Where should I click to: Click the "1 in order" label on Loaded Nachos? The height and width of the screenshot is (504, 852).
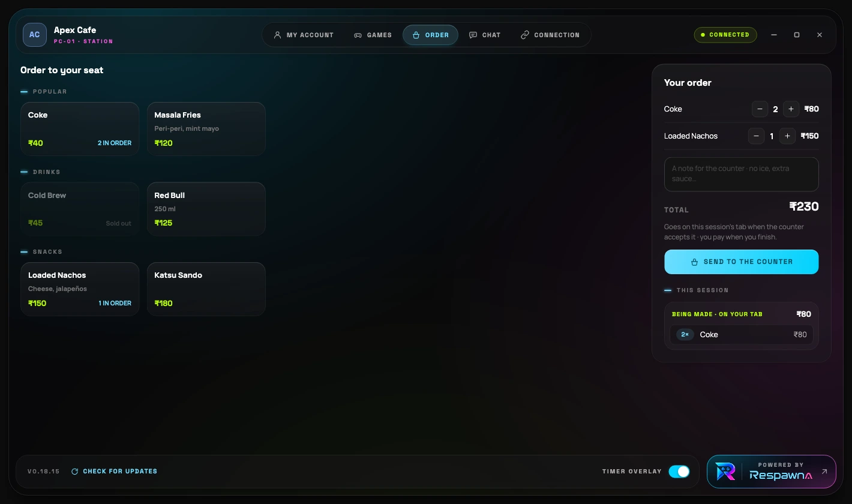[x=115, y=304]
